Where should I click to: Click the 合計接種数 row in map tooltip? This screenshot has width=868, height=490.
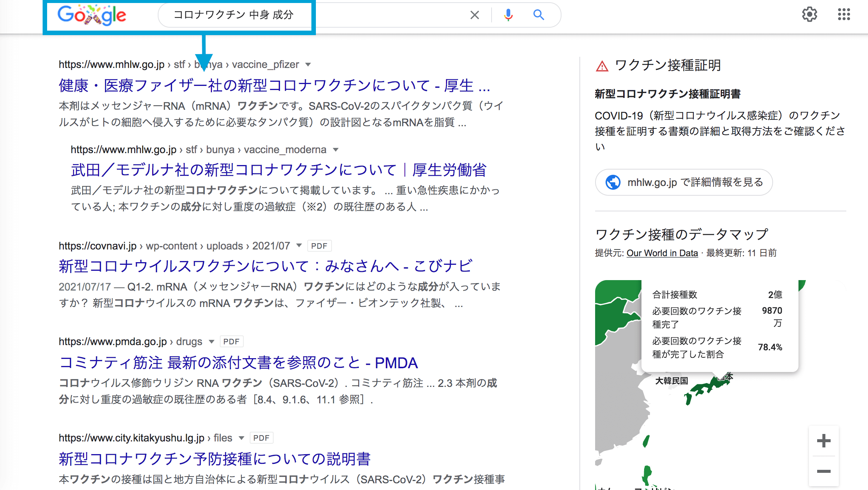(717, 295)
